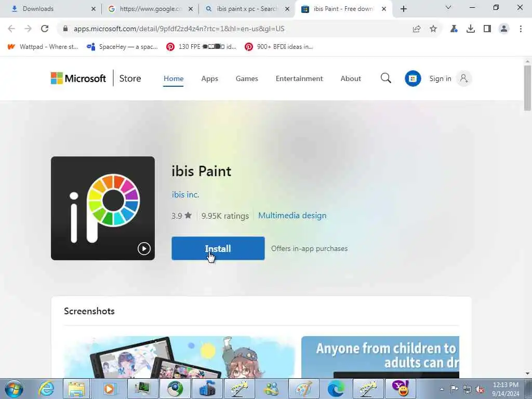
Task: Click the muted volume tray icon
Action: click(480, 389)
